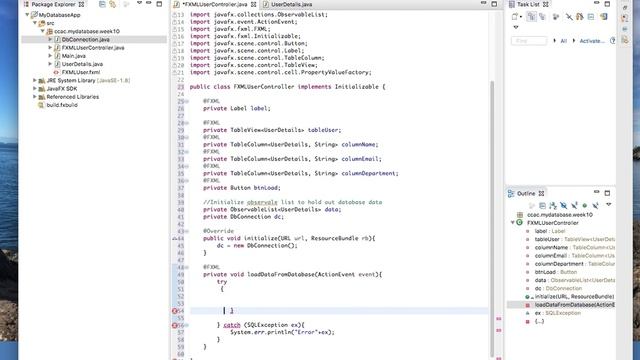Select initialize(URL, ResourceBundle) in Outline
This screenshot has width=640, height=360.
pos(574,297)
